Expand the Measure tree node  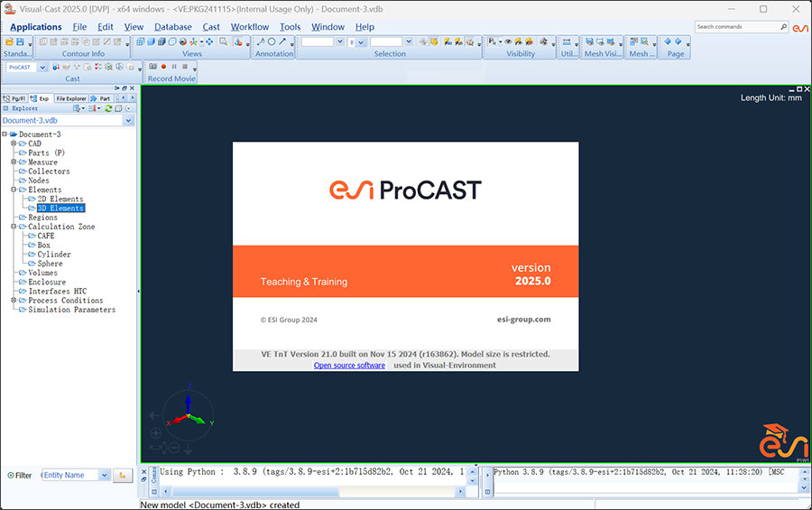14,162
